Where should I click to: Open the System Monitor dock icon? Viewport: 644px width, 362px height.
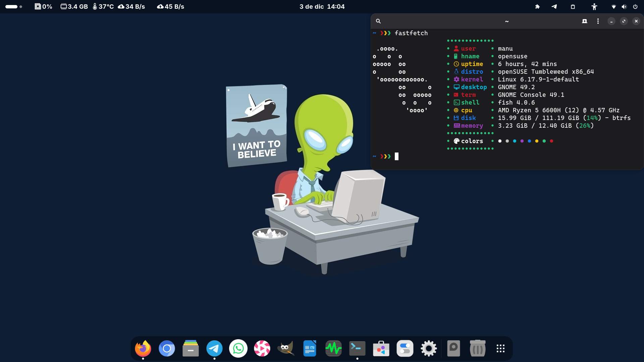point(333,349)
